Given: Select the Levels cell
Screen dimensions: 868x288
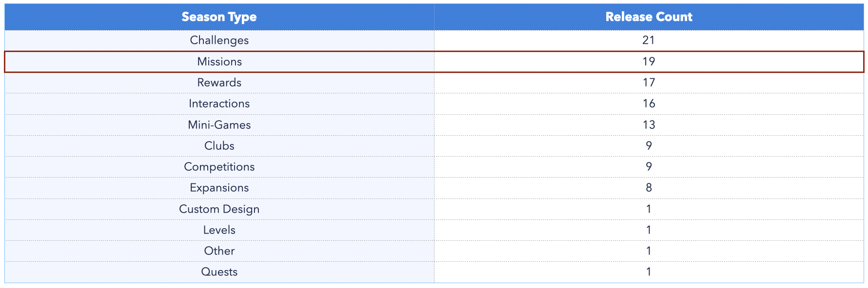Looking at the screenshot, I should coord(219,230).
